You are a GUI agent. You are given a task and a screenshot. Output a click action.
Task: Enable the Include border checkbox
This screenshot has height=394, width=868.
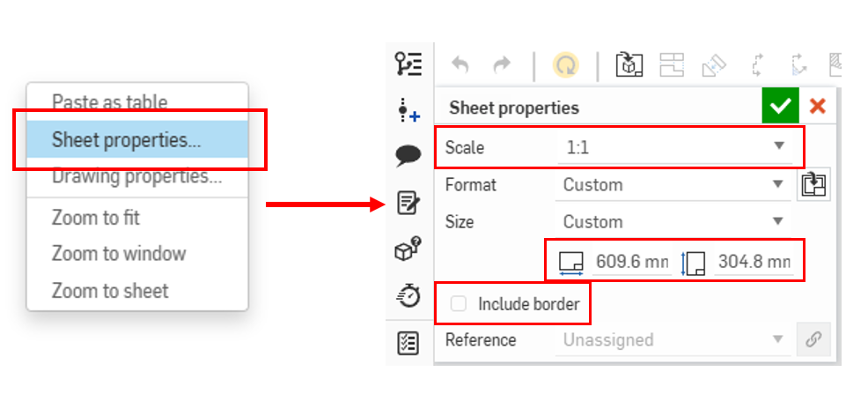(x=459, y=304)
